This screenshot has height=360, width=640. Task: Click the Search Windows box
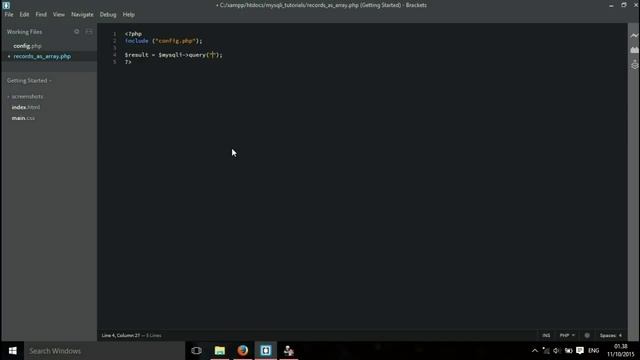pos(104,351)
